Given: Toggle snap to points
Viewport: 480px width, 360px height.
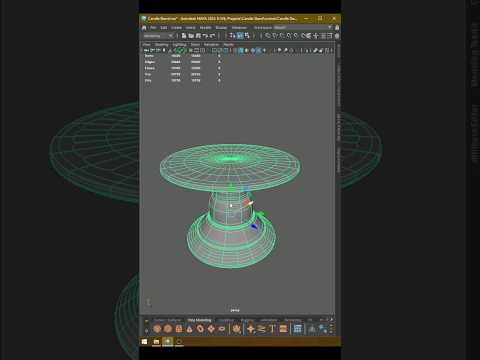Looking at the screenshot, I should 282,35.
